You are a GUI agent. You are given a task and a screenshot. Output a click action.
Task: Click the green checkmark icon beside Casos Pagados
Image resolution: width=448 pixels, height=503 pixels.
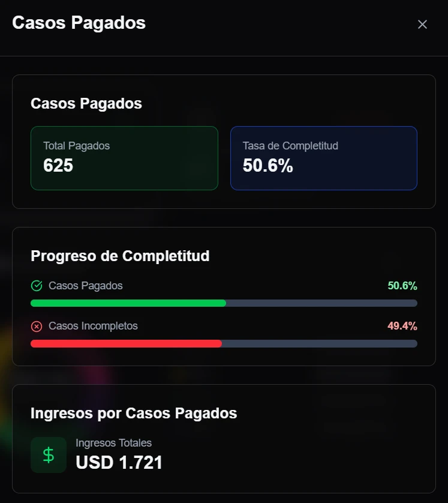point(37,286)
